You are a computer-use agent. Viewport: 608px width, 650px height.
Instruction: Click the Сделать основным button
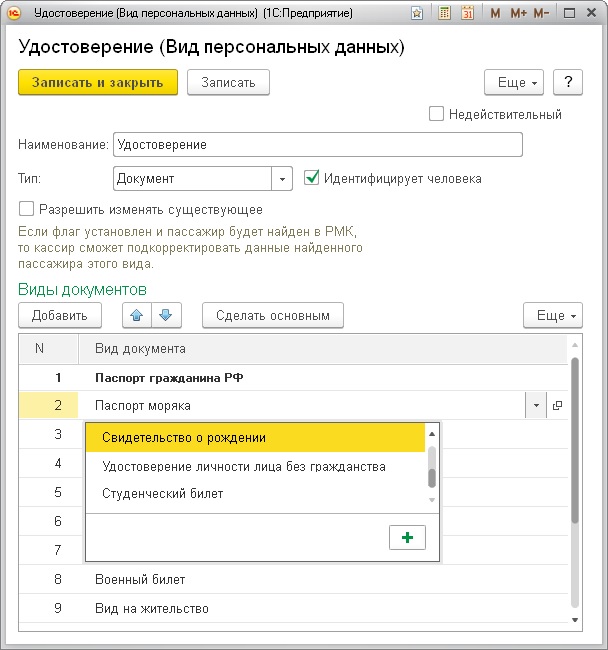272,315
